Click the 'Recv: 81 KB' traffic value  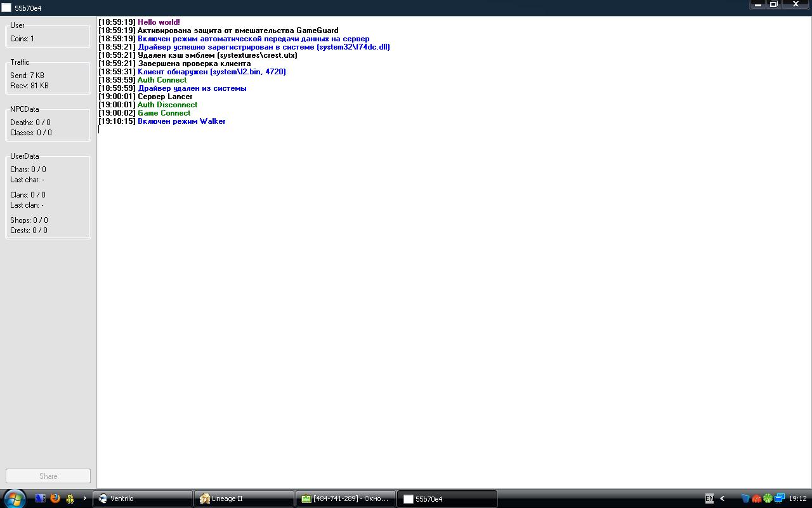point(29,86)
